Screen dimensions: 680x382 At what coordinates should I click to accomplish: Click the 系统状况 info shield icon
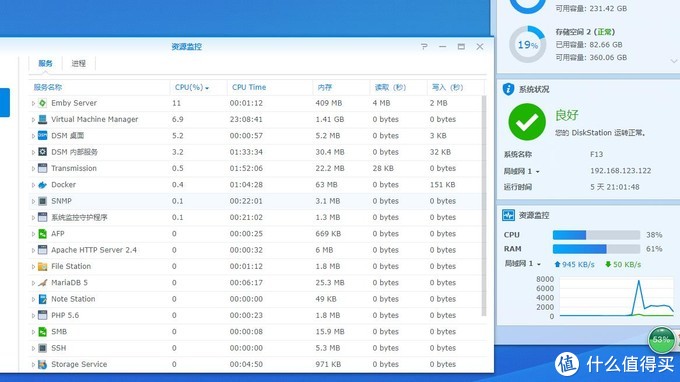[508, 89]
